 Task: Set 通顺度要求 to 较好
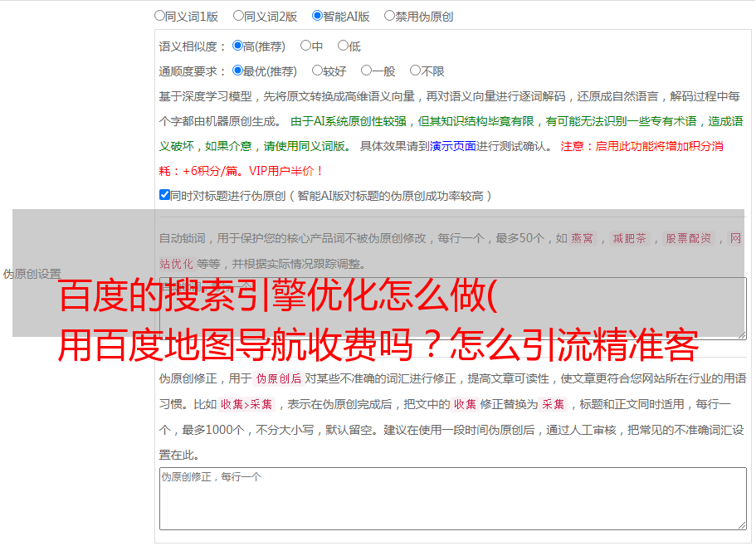(x=317, y=71)
